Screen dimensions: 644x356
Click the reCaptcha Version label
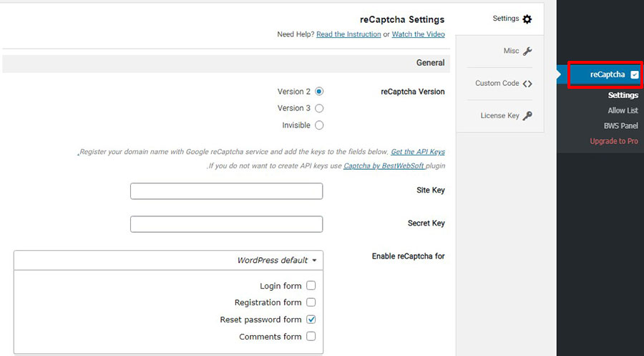tap(413, 92)
